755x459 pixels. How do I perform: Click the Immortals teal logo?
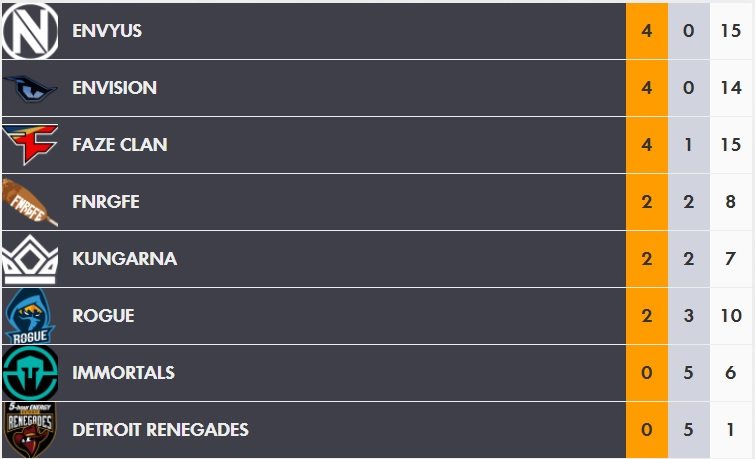(x=29, y=374)
